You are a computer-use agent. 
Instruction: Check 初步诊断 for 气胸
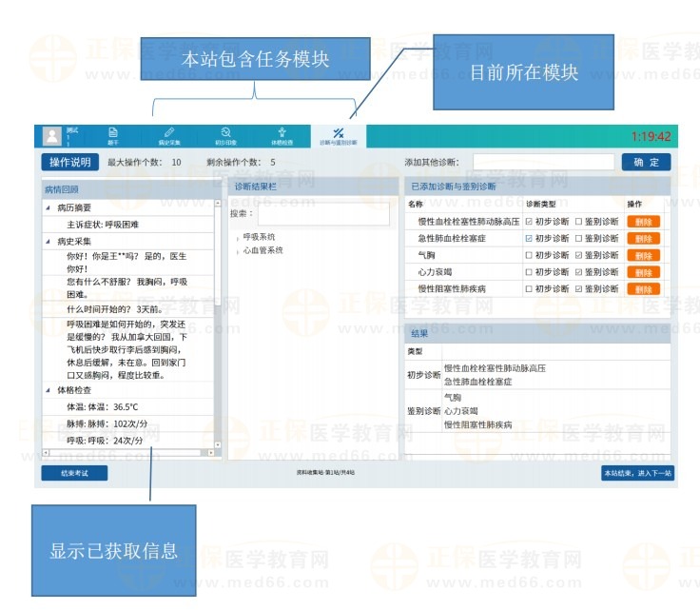pyautogui.click(x=530, y=255)
